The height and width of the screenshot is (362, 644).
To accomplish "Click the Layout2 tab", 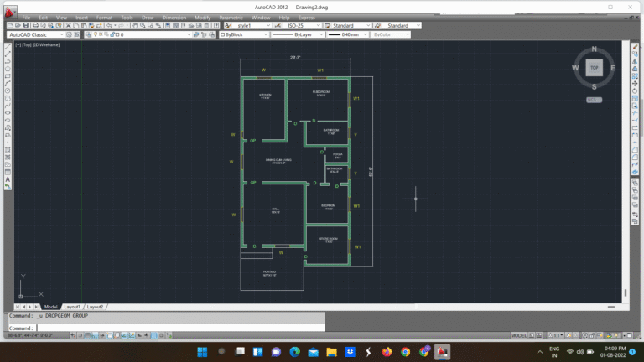I will click(95, 307).
